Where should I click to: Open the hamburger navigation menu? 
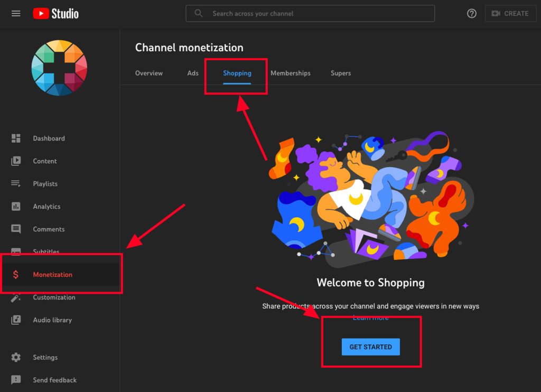point(16,13)
